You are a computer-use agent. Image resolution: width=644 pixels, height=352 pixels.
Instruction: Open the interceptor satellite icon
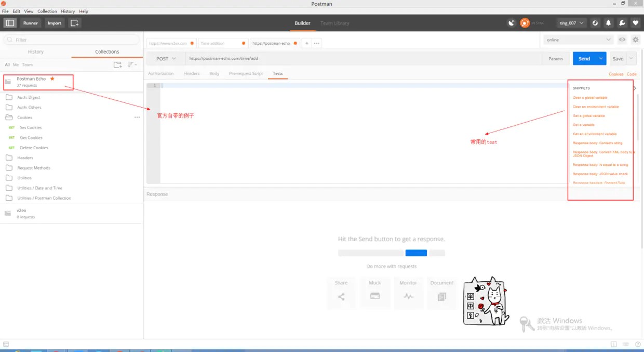pyautogui.click(x=512, y=23)
